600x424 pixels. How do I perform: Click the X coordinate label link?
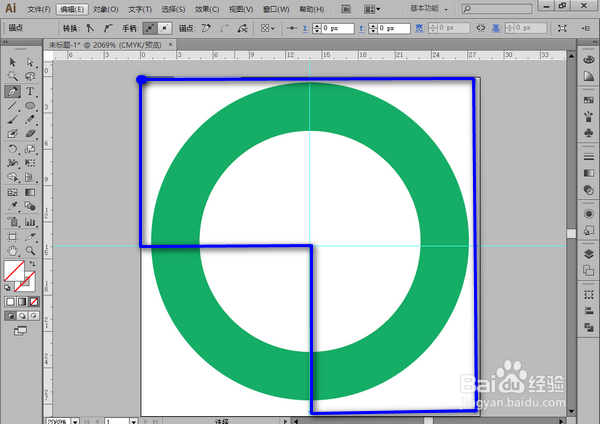pyautogui.click(x=305, y=29)
